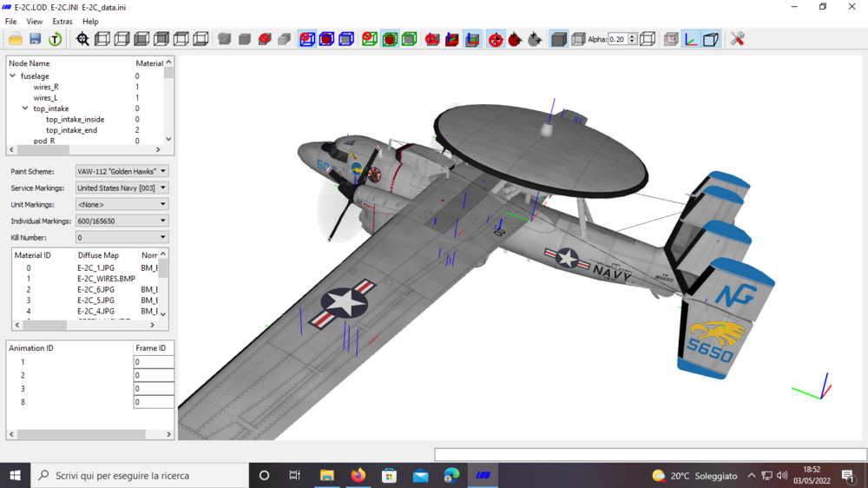Open the Unit Markings dropdown
Screen dimensions: 868x488
(x=122, y=204)
